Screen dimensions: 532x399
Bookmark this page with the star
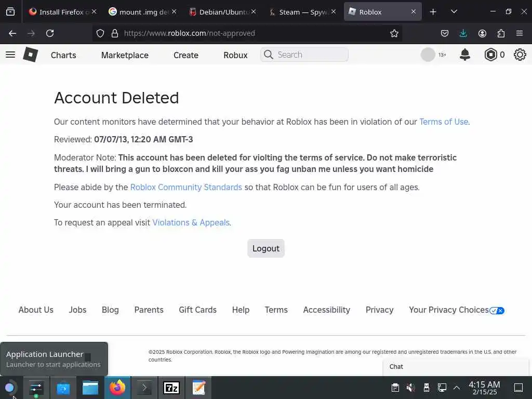[x=394, y=33]
